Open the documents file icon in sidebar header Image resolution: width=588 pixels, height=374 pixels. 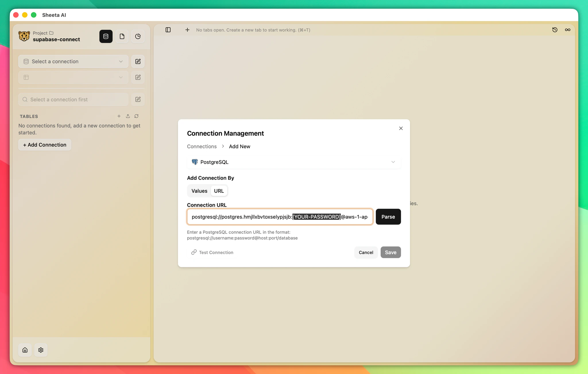pyautogui.click(x=122, y=36)
